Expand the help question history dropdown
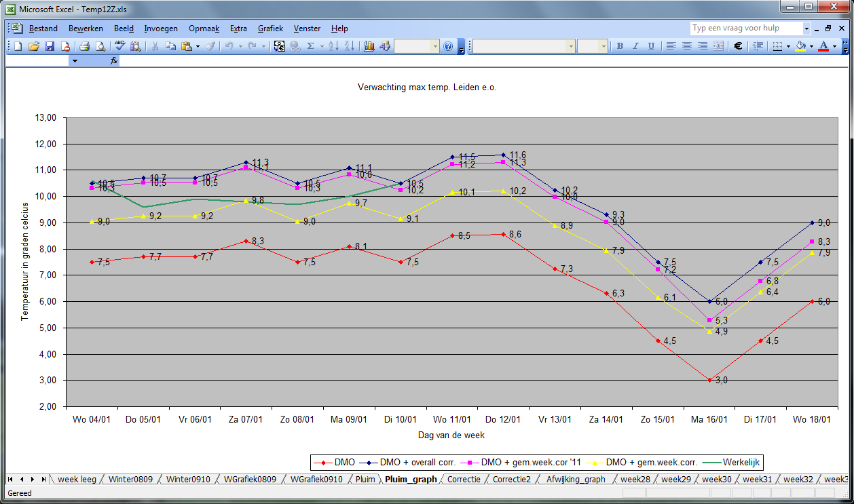This screenshot has width=854, height=504. [806, 28]
